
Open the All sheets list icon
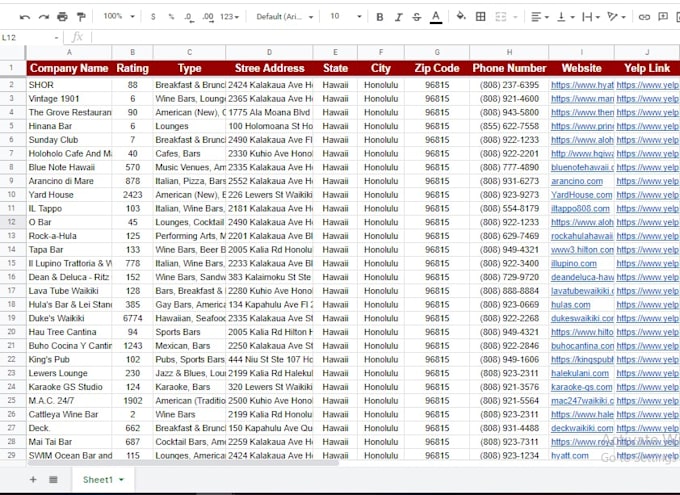coord(53,479)
